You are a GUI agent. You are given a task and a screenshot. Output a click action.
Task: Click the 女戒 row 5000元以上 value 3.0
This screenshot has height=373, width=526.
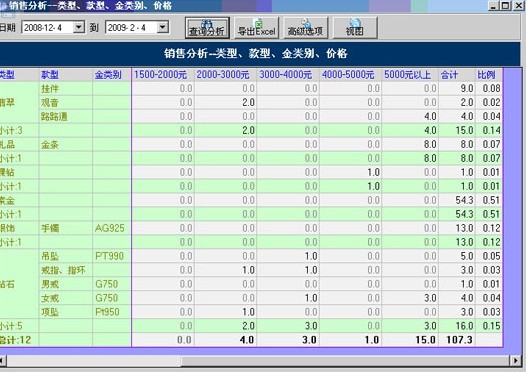[x=430, y=298]
